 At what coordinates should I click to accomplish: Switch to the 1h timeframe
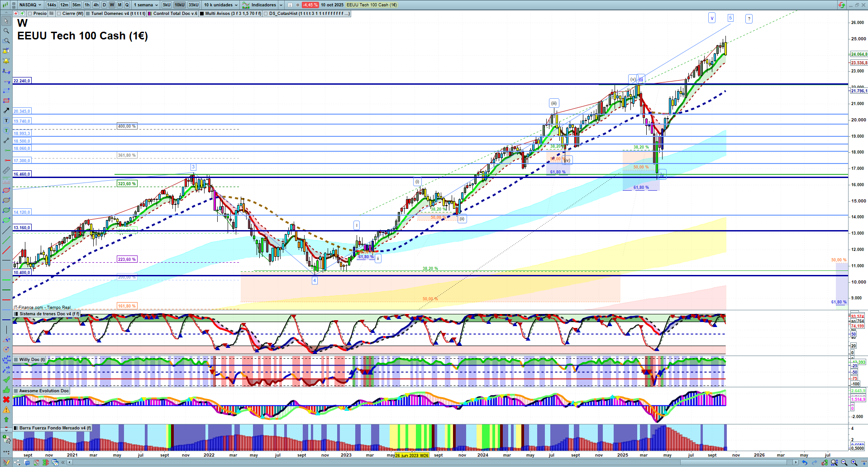point(87,5)
